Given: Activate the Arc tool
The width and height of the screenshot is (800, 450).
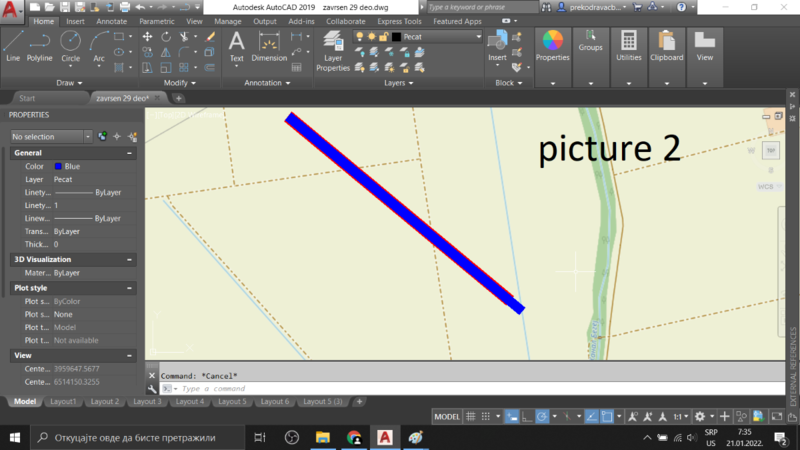Looking at the screenshot, I should coord(99,45).
